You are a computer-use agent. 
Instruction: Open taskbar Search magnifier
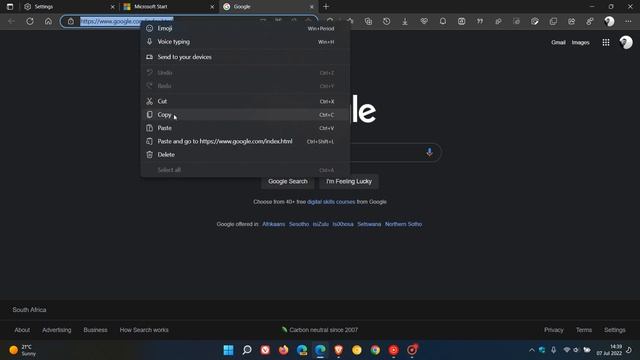[247, 350]
